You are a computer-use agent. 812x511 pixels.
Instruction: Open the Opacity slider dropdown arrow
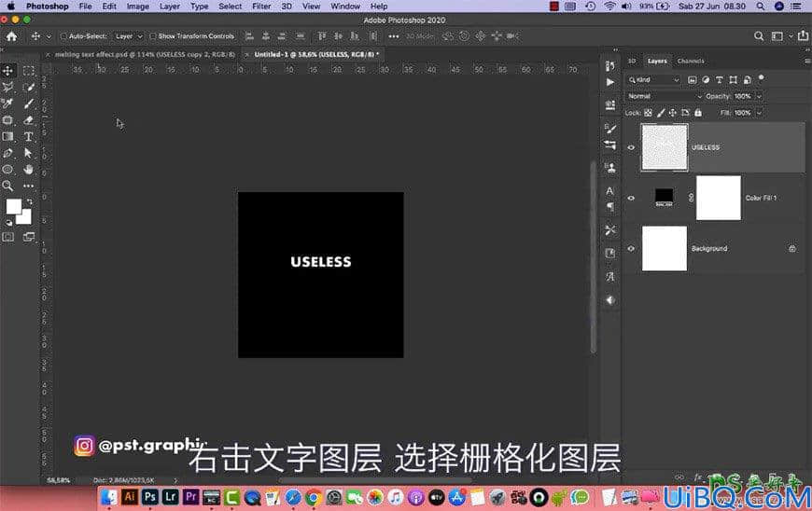tap(759, 96)
